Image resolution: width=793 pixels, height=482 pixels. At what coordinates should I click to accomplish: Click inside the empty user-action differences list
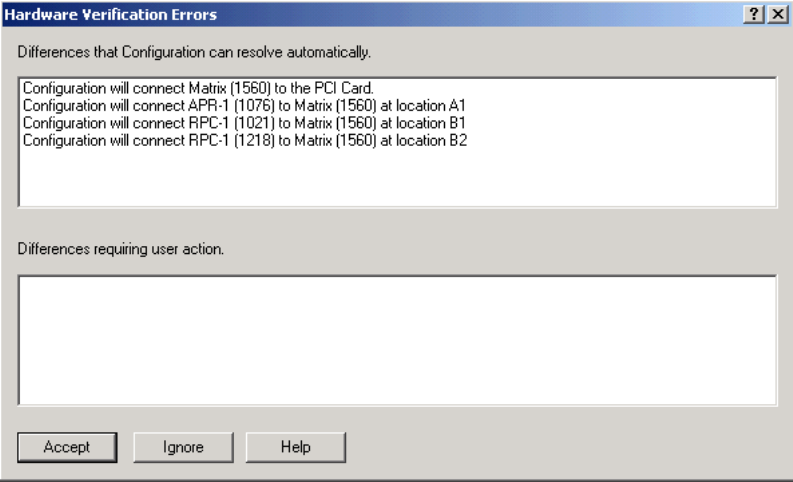[x=397, y=340]
